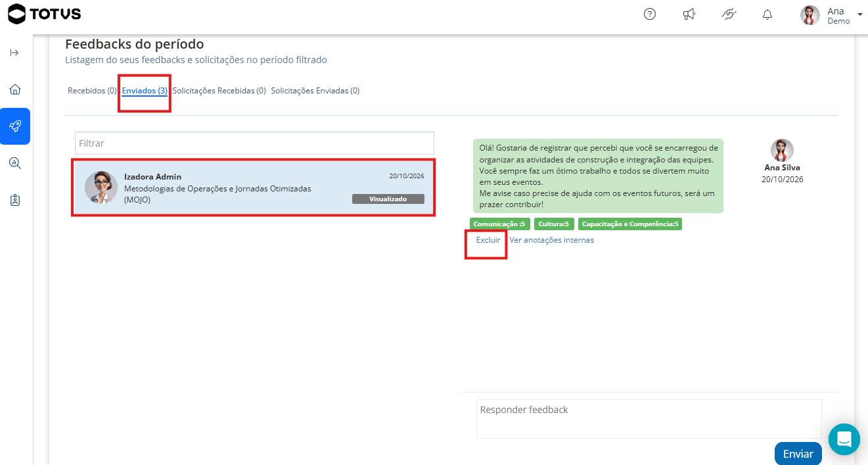Click Izadora Admin's avatar in the list
Screen dimensions: 868x465
[x=101, y=187]
